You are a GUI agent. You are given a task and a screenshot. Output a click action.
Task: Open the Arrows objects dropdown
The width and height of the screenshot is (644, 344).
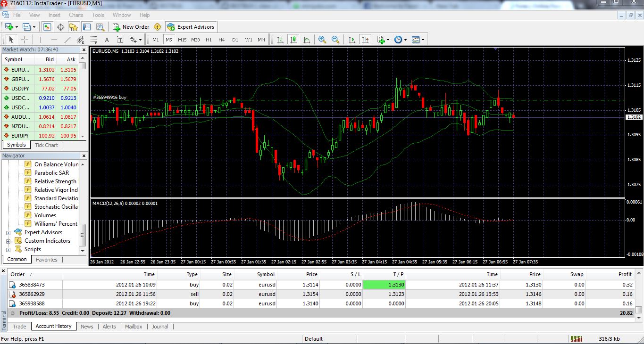140,40
